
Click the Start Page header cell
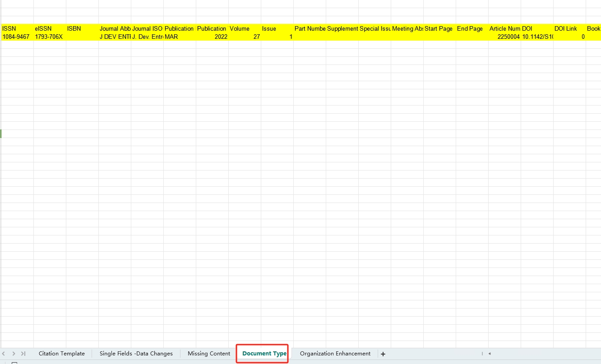pyautogui.click(x=439, y=28)
